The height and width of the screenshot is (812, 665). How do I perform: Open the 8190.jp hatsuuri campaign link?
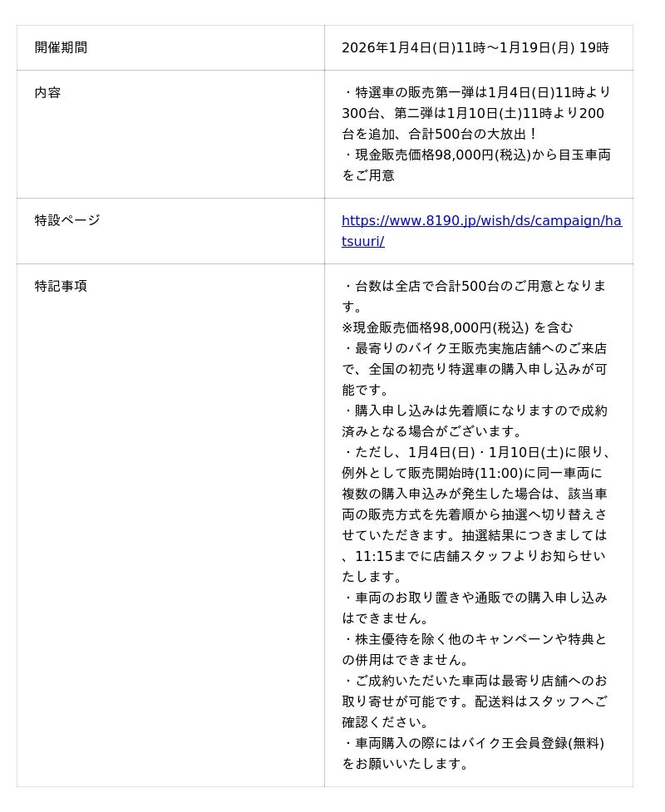click(481, 231)
